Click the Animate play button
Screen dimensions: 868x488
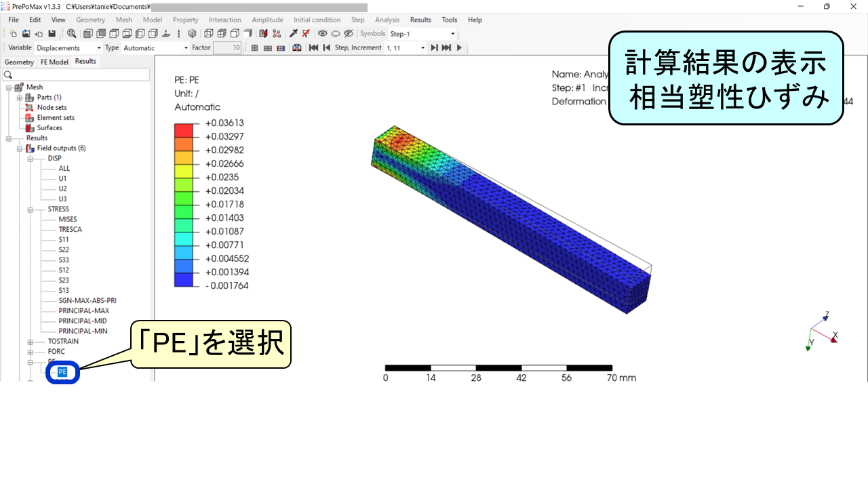click(460, 48)
